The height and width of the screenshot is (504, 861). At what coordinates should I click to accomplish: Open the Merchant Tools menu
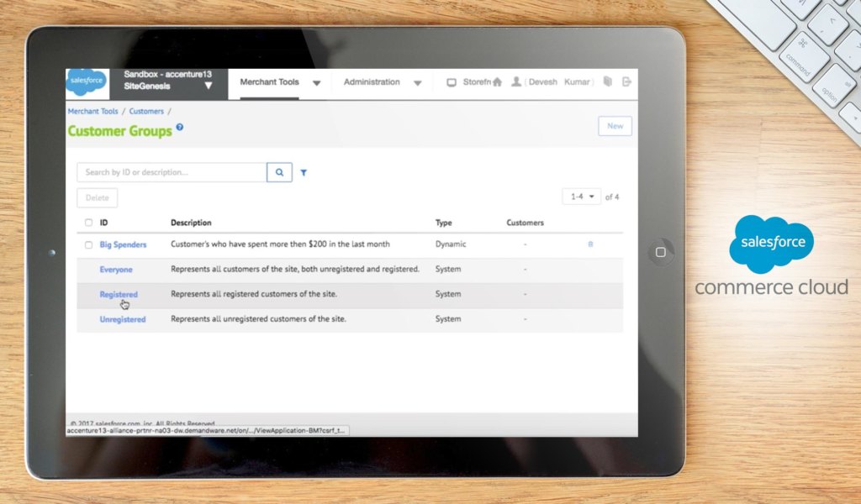click(x=269, y=82)
